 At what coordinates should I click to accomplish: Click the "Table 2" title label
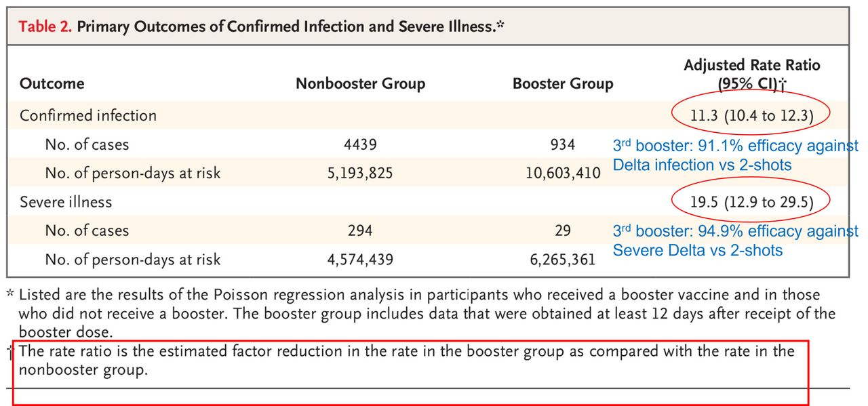(x=45, y=27)
